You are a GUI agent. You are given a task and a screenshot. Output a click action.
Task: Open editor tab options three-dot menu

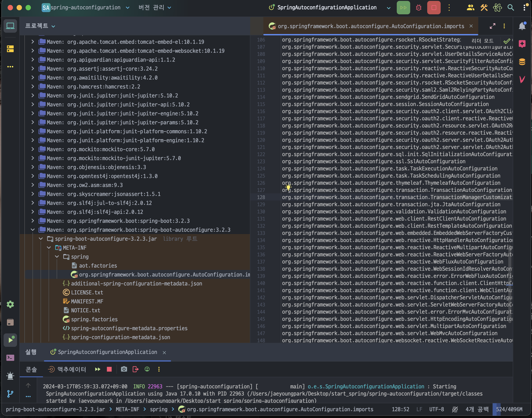tap(504, 26)
